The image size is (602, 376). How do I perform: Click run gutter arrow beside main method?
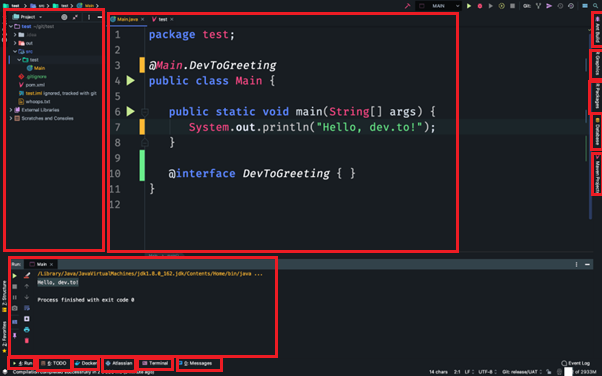tap(131, 111)
